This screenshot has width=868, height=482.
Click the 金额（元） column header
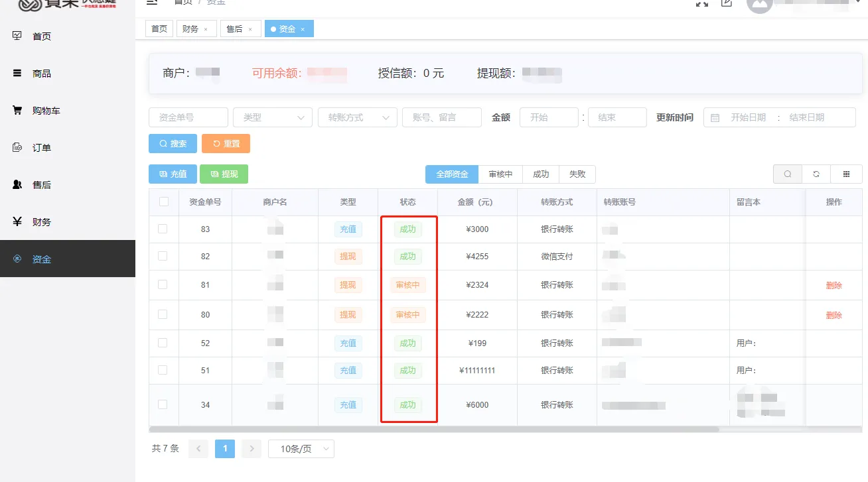(477, 202)
